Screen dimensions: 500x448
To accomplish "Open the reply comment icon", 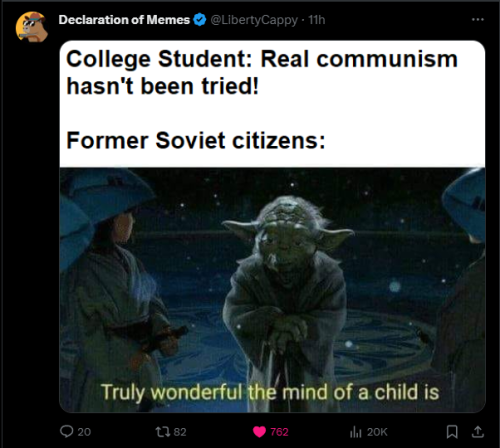I will (x=67, y=431).
